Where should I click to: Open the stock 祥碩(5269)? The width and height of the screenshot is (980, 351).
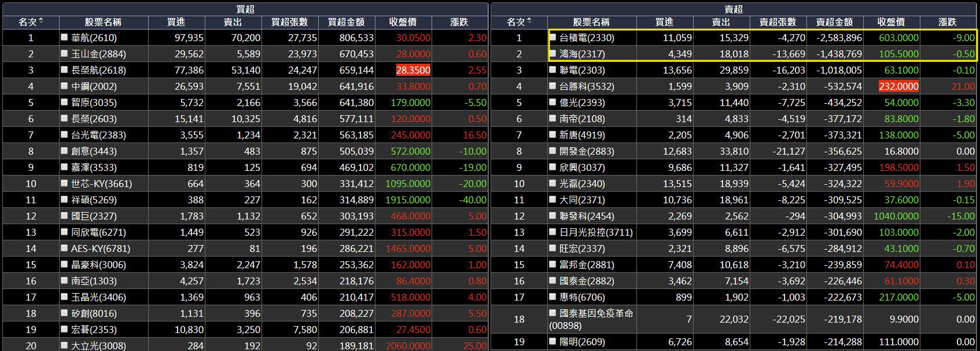(94, 200)
